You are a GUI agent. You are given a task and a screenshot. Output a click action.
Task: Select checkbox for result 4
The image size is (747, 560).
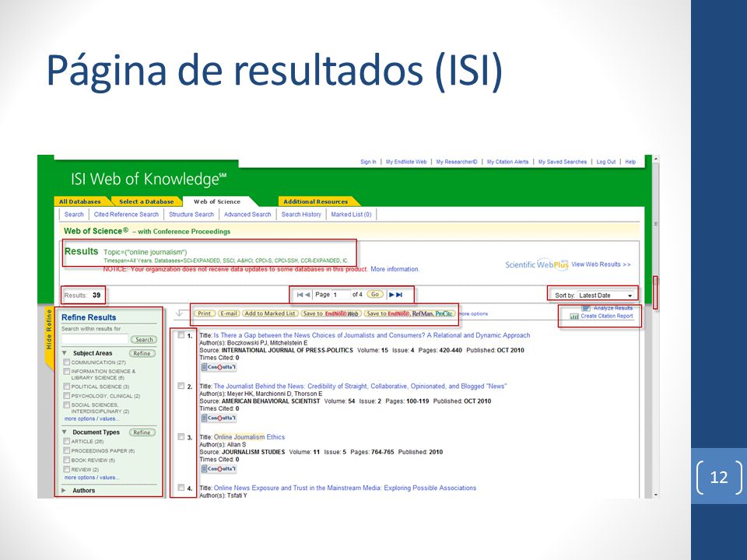[x=181, y=488]
